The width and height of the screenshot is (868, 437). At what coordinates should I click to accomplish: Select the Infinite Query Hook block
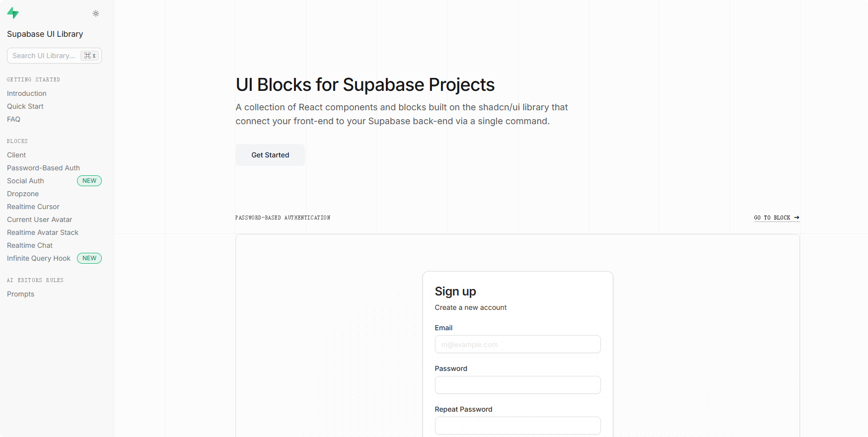[x=38, y=258]
